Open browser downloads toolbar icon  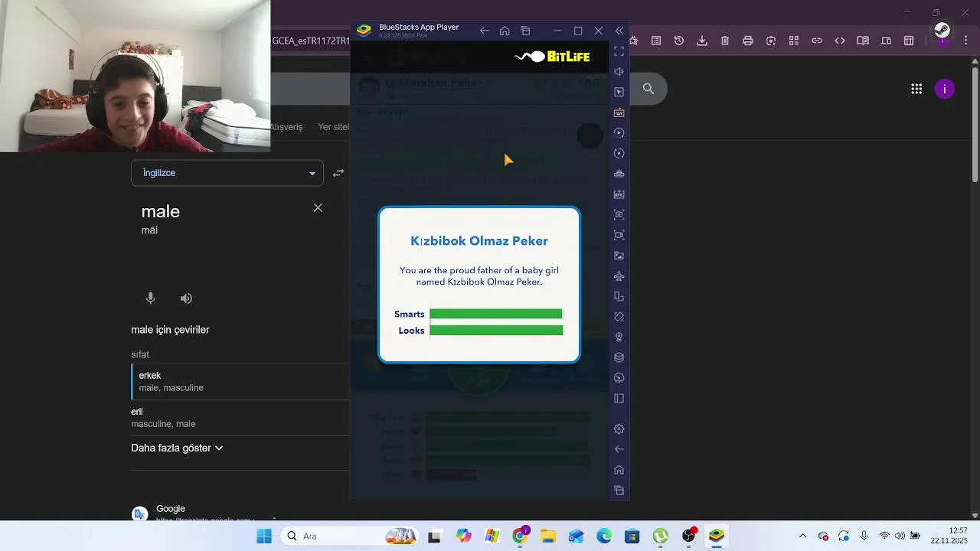tap(702, 41)
